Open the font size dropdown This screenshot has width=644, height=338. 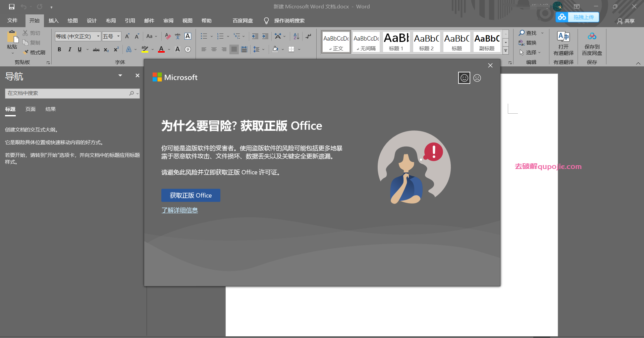(x=118, y=36)
